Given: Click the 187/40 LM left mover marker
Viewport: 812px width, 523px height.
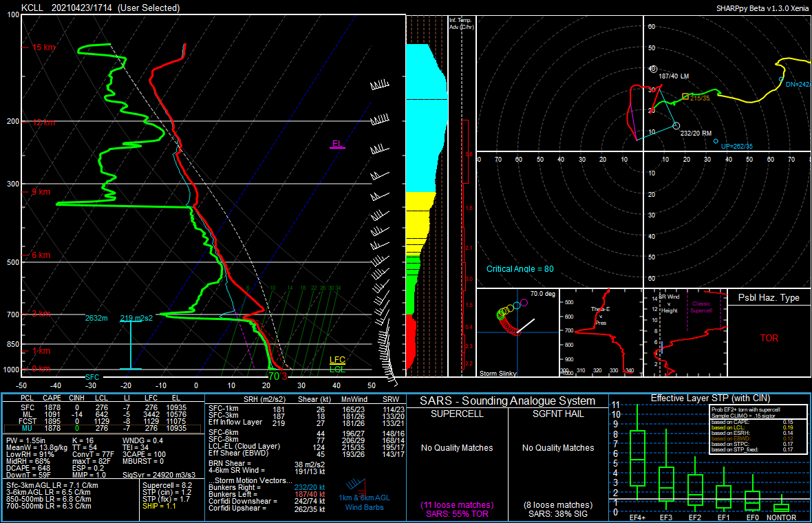Looking at the screenshot, I should [x=653, y=69].
